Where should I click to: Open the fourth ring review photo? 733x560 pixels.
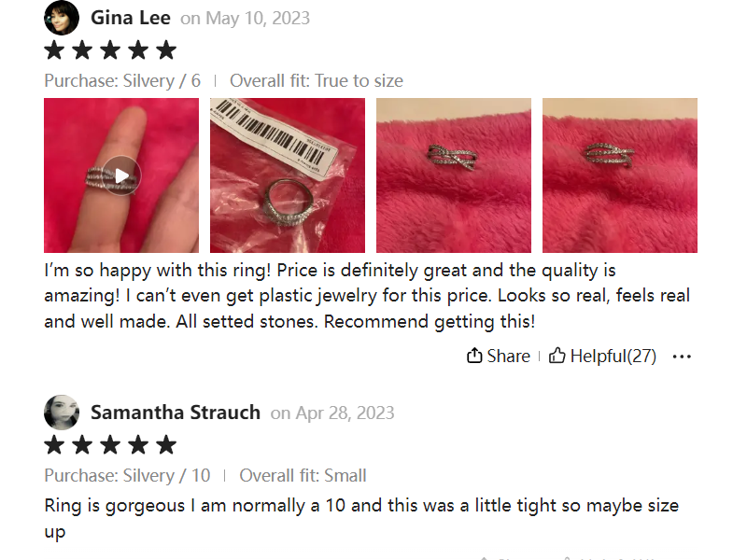pyautogui.click(x=620, y=175)
